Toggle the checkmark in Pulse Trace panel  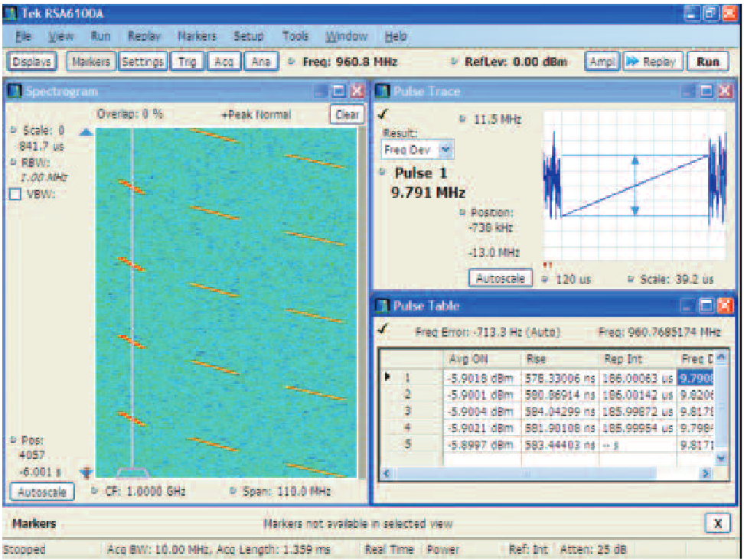tap(384, 111)
